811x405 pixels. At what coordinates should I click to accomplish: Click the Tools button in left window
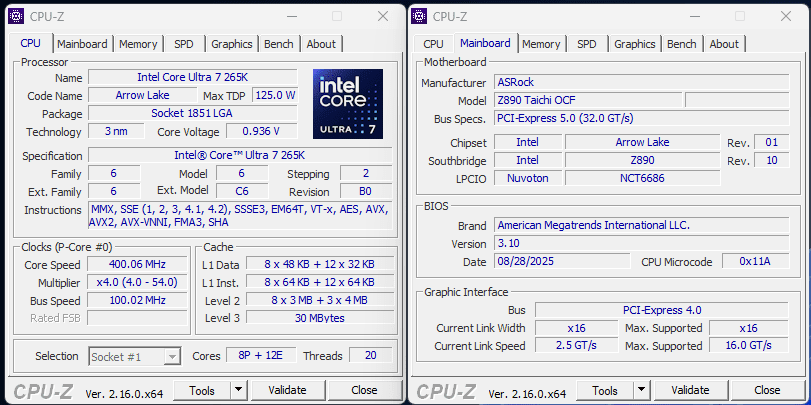coord(202,390)
